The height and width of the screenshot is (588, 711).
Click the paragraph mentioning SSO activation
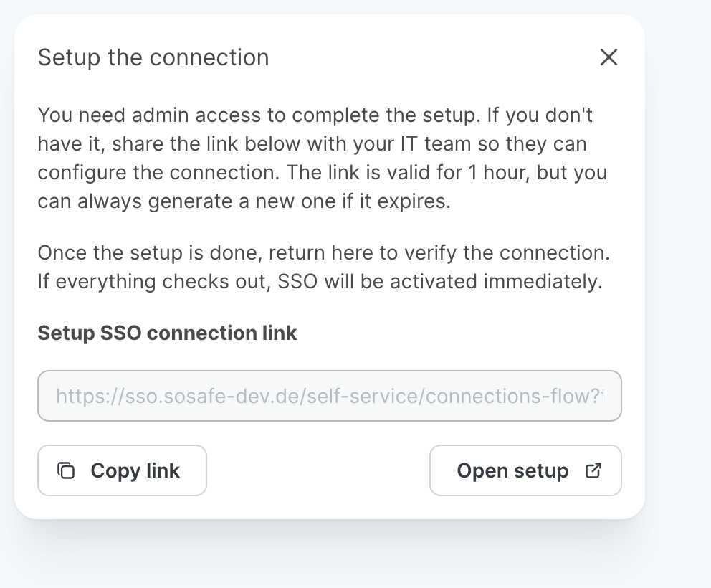323,267
